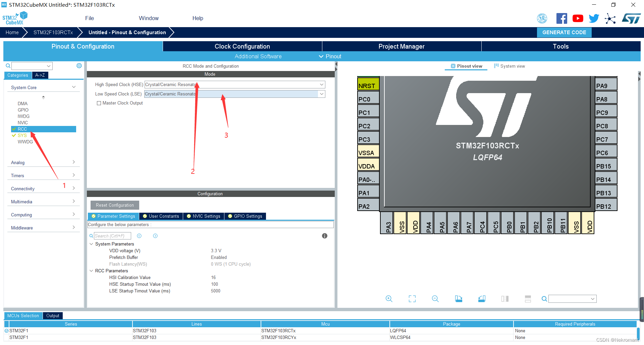Enable the Master Clock Output checkbox
Viewport: 644px width, 345px height.
99,103
